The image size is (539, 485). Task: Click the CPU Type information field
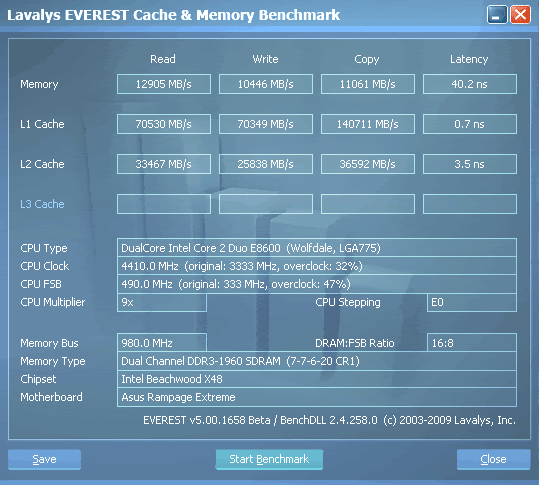click(317, 247)
